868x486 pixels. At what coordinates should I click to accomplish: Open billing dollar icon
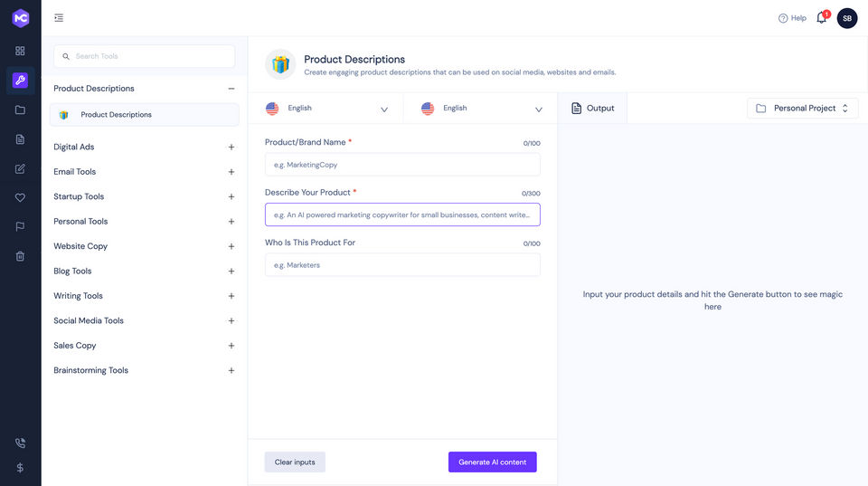[20, 468]
